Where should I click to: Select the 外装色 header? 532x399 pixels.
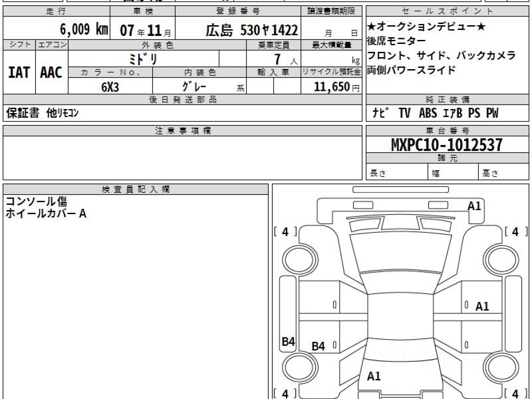pyautogui.click(x=157, y=45)
